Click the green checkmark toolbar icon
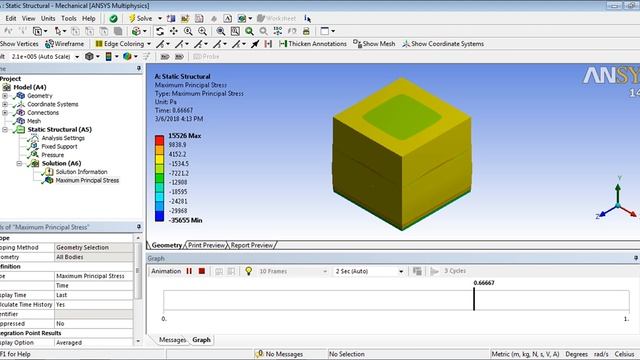The height and width of the screenshot is (360, 640). pyautogui.click(x=113, y=18)
